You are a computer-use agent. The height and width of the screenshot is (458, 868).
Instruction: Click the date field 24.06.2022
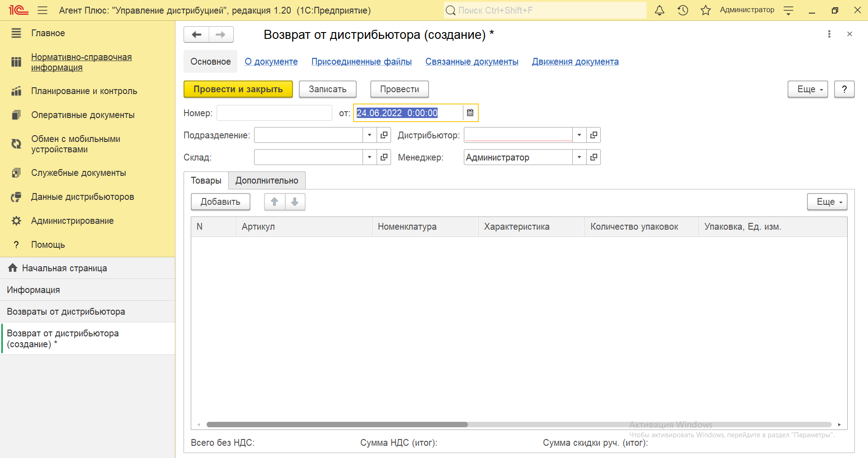point(408,113)
